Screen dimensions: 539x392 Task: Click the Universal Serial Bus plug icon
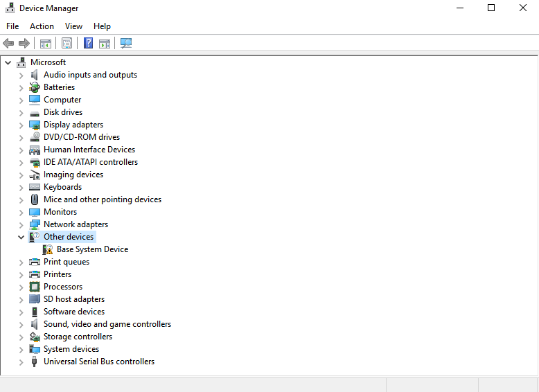click(x=34, y=362)
